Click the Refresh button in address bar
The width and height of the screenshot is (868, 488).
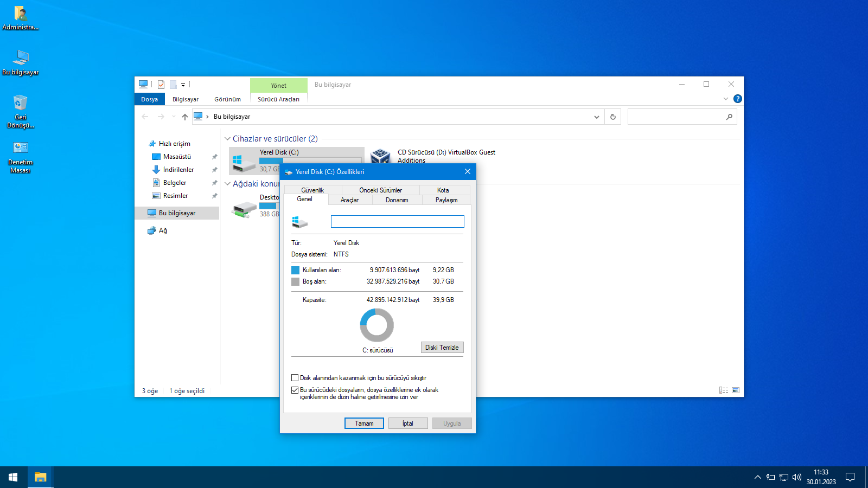click(613, 117)
